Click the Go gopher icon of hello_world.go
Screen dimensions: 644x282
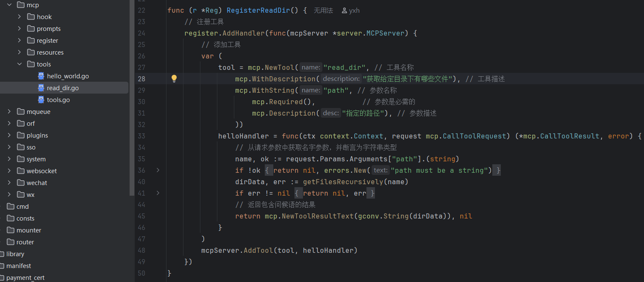pos(41,76)
